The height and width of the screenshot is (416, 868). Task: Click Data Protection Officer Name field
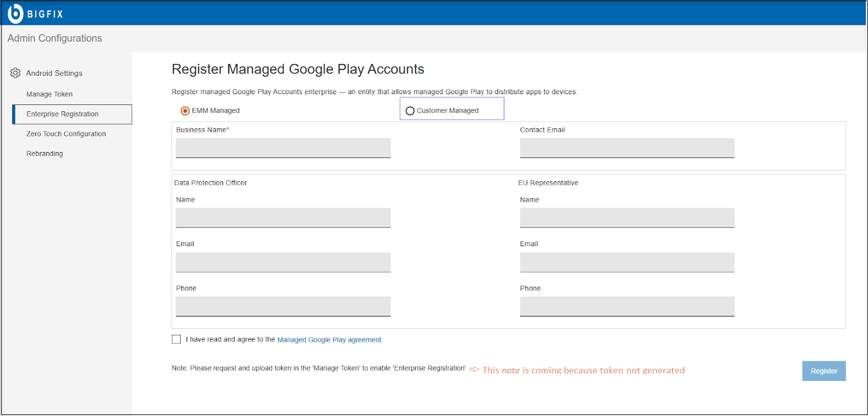(283, 217)
